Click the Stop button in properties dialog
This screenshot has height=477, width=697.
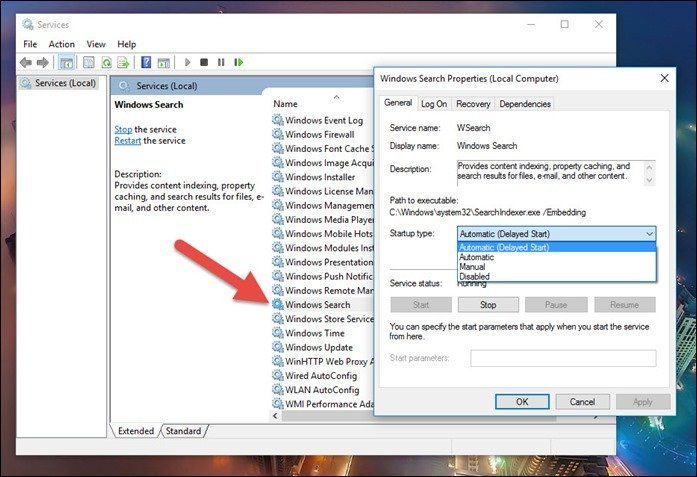click(x=488, y=305)
